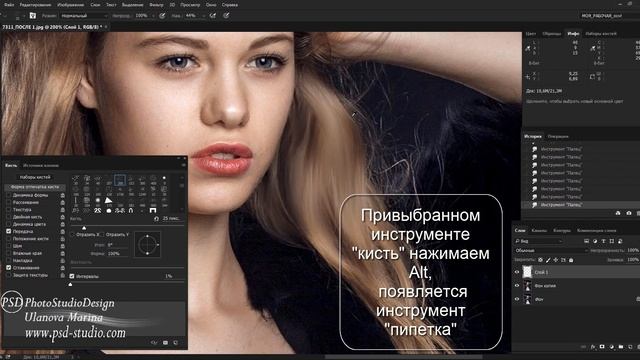Toggle the Интервалы checkbox
Image resolution: width=640 pixels, height=360 pixels.
(x=72, y=276)
